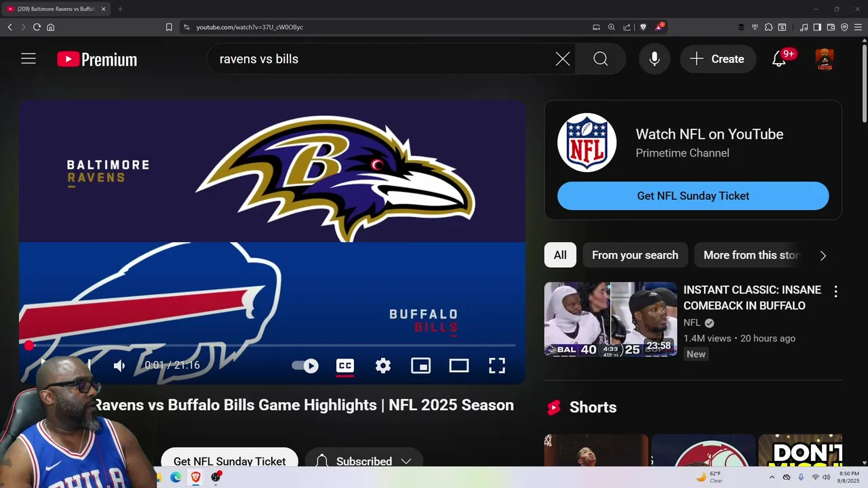This screenshot has width=868, height=488.
Task: Open video settings gear
Action: tap(383, 366)
